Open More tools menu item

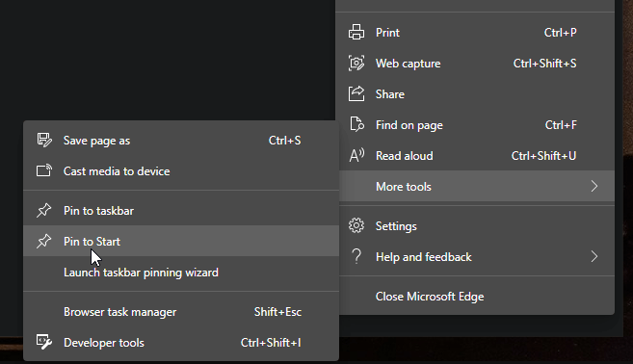click(x=477, y=187)
